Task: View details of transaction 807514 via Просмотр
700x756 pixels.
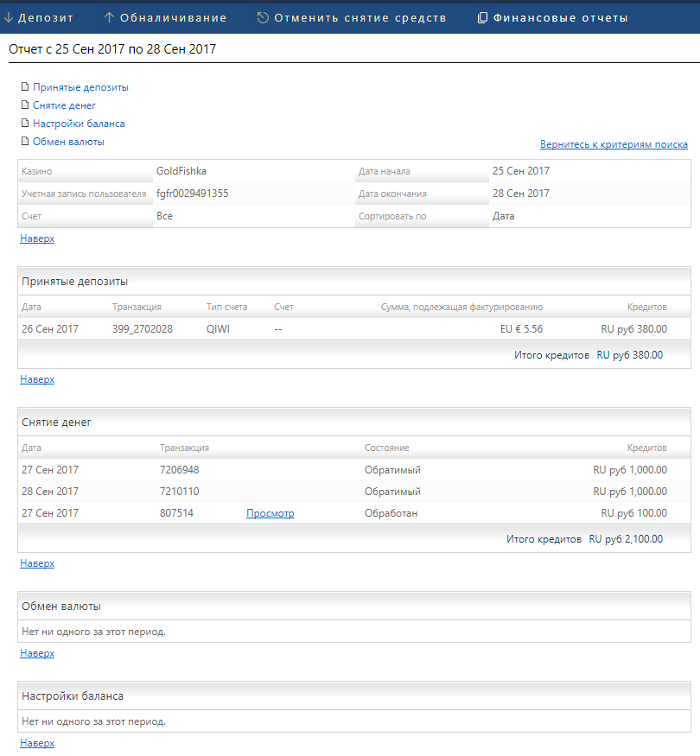Action: 270,513
